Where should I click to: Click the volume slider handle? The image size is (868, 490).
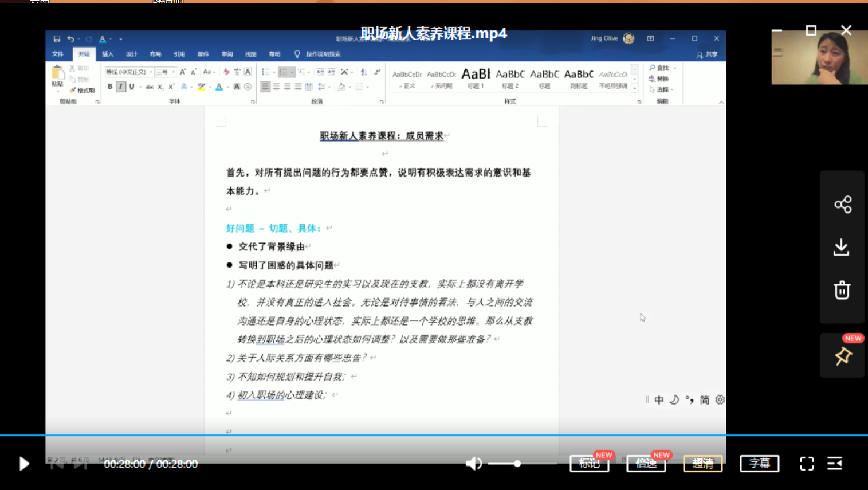click(517, 464)
